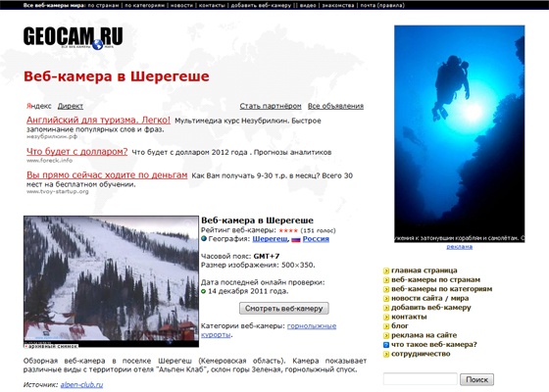The width and height of the screenshot is (549, 392).
Task: Open sidebar 'сотрудничество' link
Action: [421, 354]
